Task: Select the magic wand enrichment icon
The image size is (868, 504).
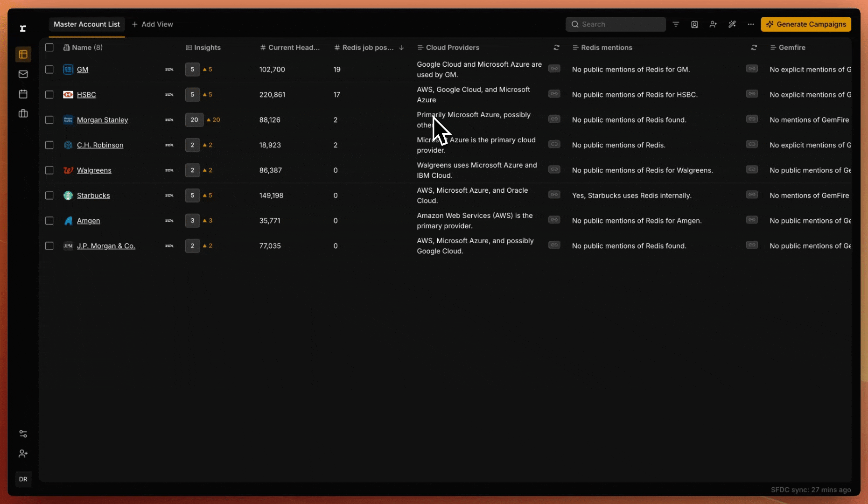Action: pos(732,24)
